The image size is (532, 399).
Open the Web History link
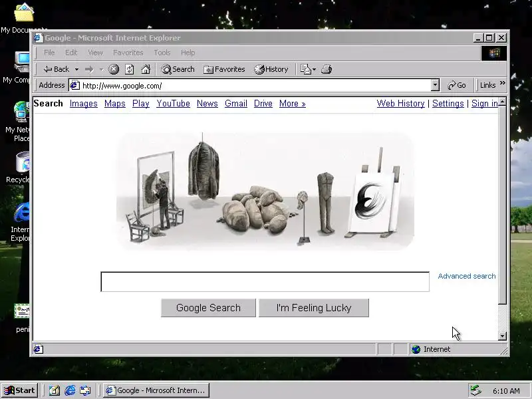401,104
